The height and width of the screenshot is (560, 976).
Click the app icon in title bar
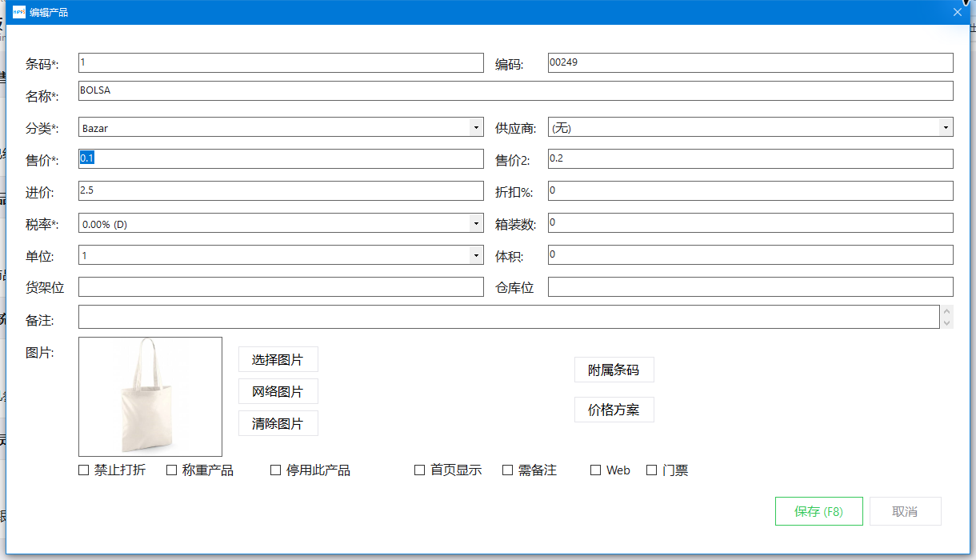click(19, 12)
